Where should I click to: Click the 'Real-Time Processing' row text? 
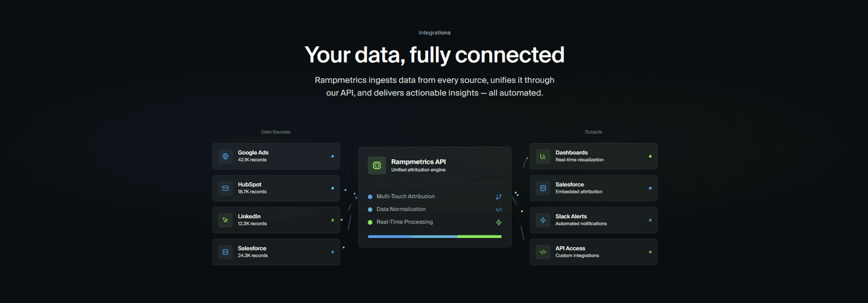[404, 222]
